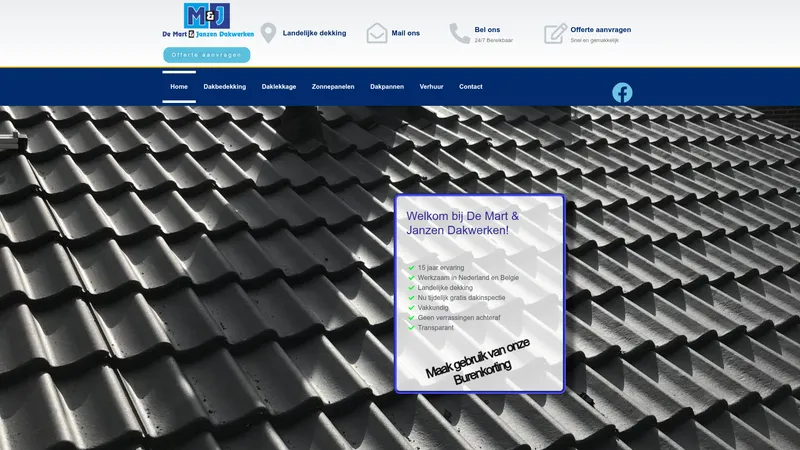Click the telephone handset icon

[460, 34]
